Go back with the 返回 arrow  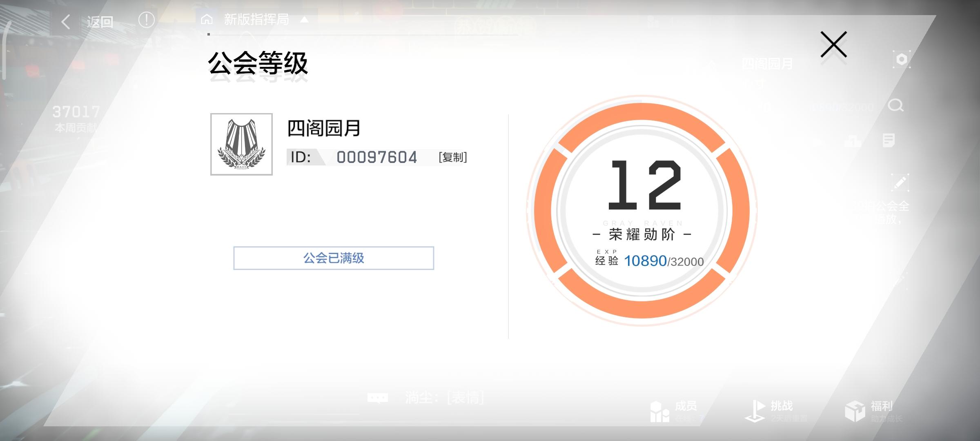pyautogui.click(x=66, y=21)
